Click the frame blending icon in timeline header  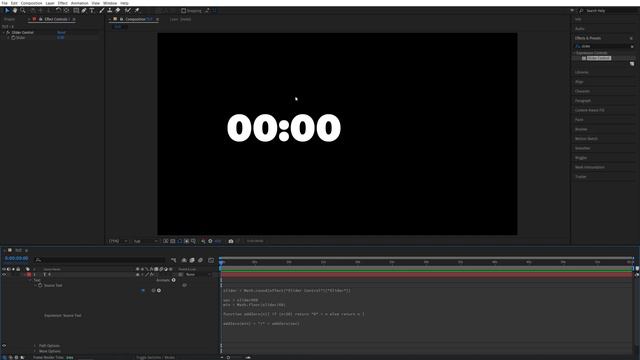(x=192, y=260)
